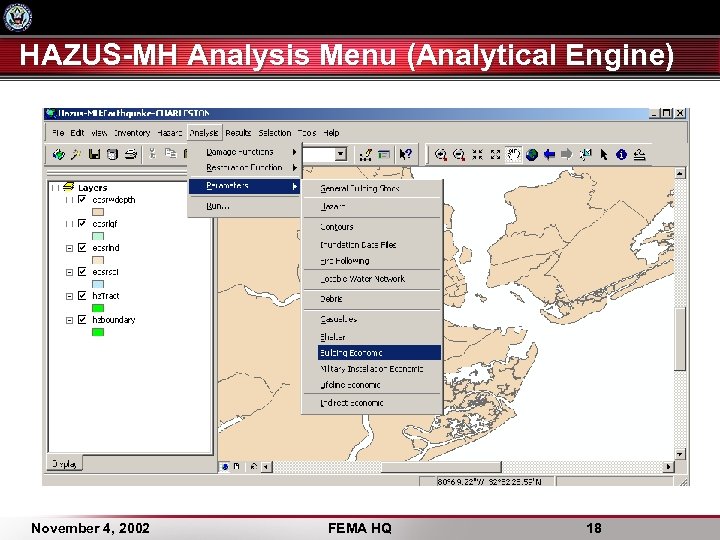Select the Zoom In tool

(x=441, y=155)
